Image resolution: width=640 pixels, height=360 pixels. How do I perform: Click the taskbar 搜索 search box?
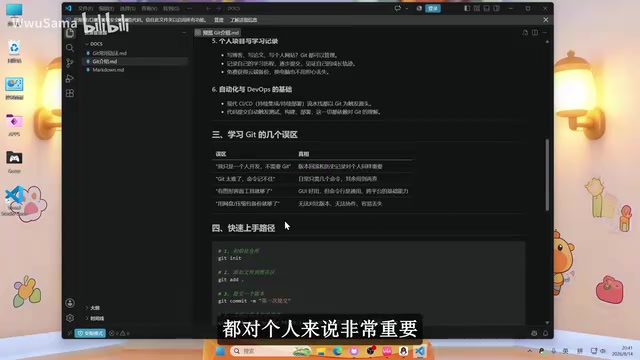pos(271,351)
